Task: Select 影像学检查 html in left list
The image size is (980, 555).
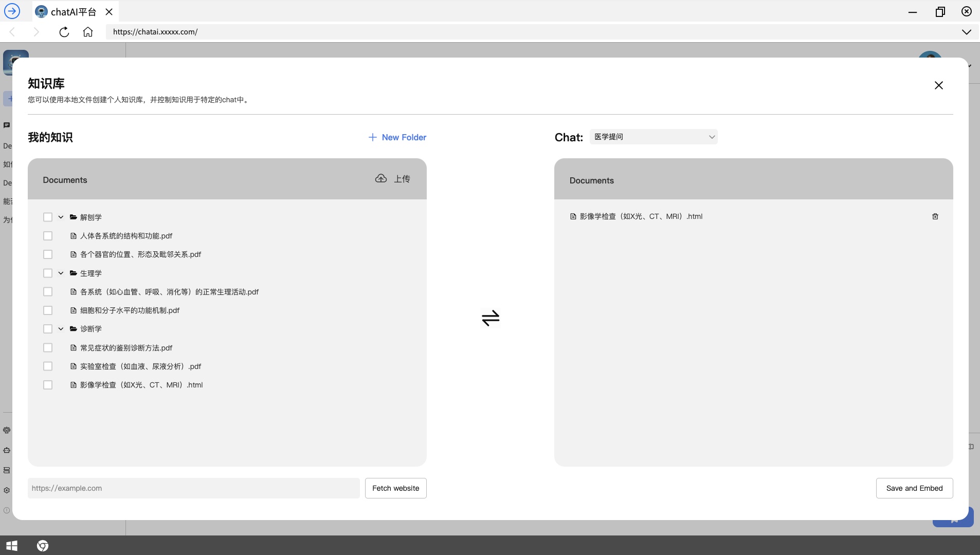Action: (x=141, y=385)
